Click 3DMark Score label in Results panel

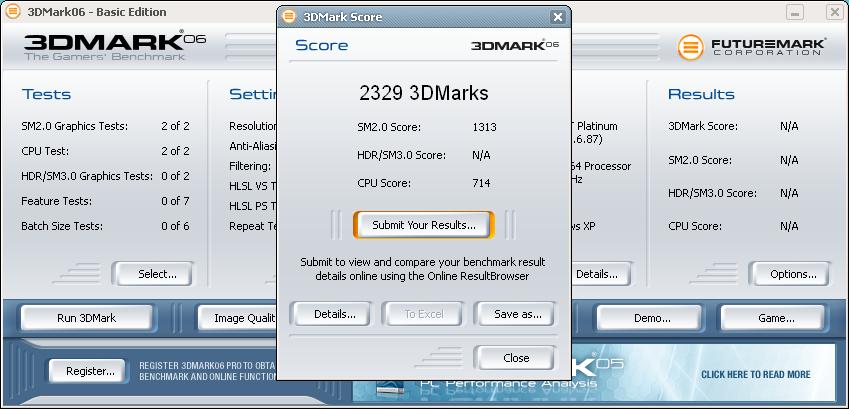tap(703, 126)
